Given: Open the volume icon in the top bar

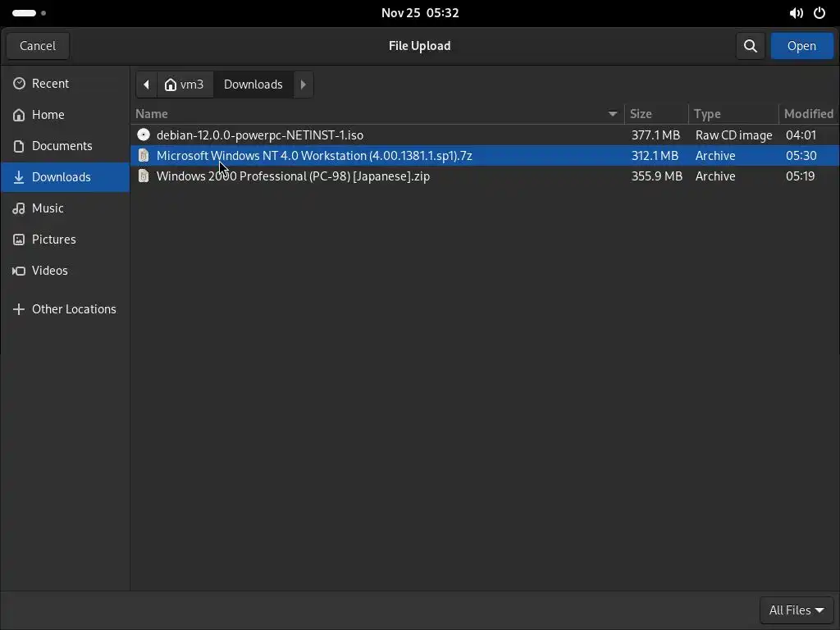Looking at the screenshot, I should (x=796, y=13).
